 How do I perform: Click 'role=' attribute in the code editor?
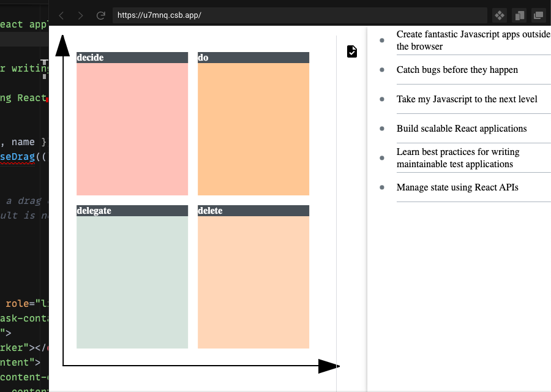[20, 304]
